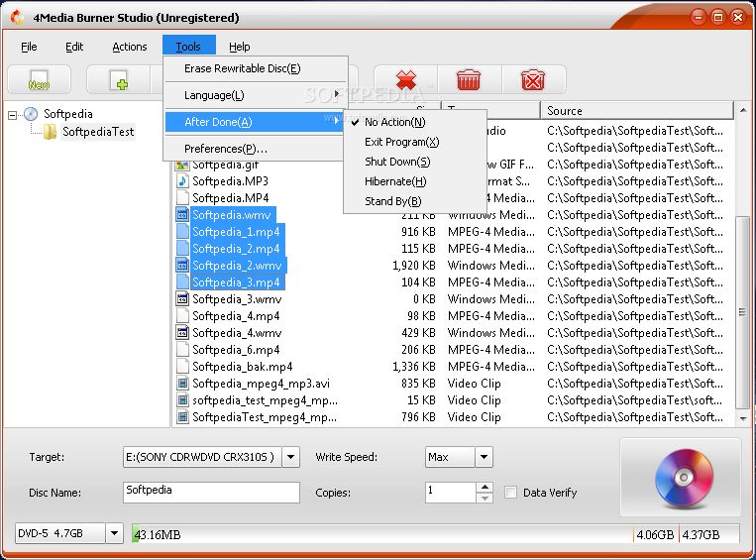Click the file list scroll up arrow
The height and width of the screenshot is (560, 756).
coord(743,110)
